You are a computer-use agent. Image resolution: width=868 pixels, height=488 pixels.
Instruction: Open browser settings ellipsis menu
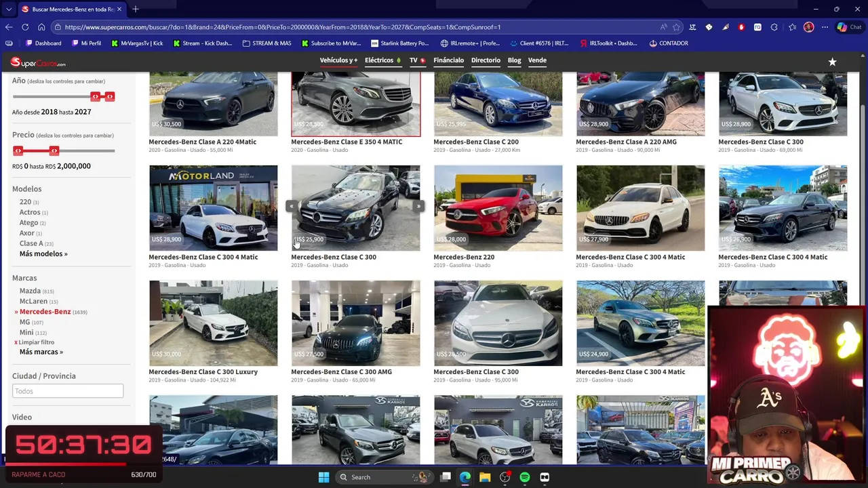click(825, 27)
